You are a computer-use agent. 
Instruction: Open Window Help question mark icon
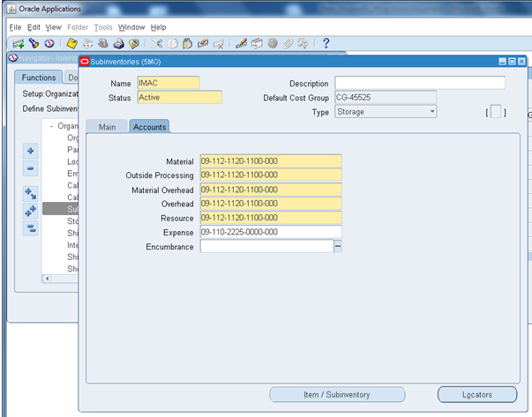(326, 43)
